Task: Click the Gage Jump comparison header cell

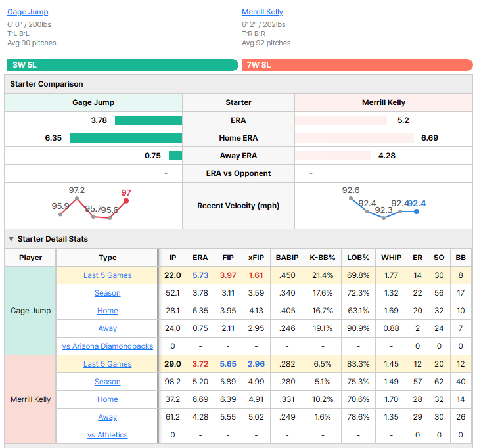Action: click(x=93, y=102)
